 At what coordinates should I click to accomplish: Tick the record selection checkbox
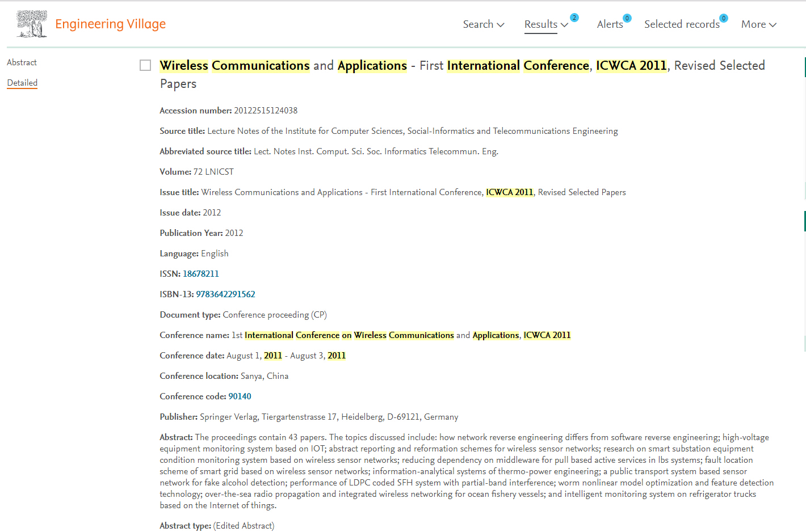145,65
